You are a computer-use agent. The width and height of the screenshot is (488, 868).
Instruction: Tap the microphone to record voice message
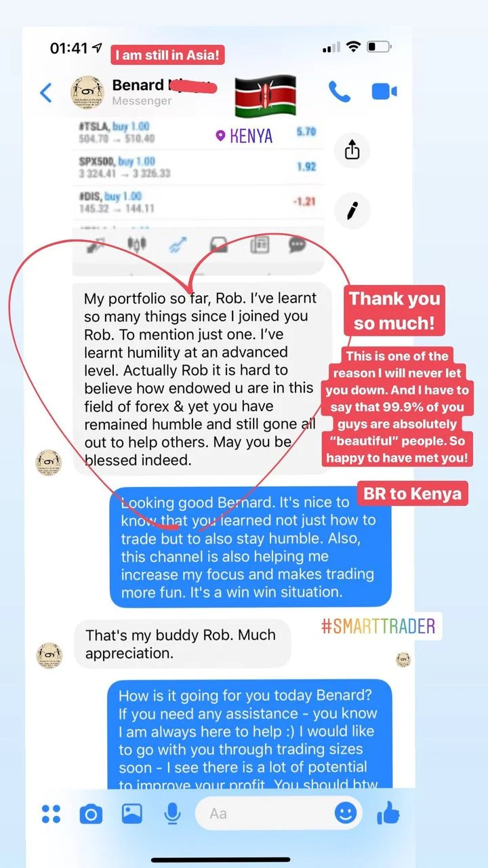click(x=173, y=813)
